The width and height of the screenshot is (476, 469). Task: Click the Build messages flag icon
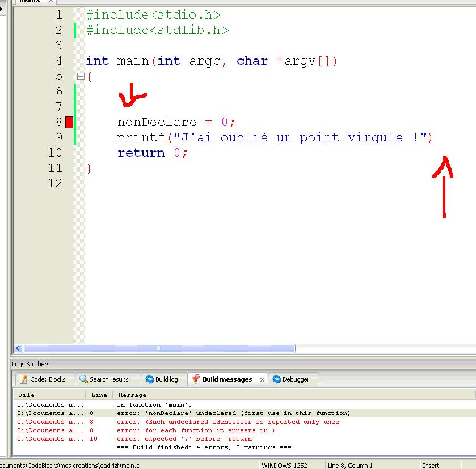pos(197,379)
